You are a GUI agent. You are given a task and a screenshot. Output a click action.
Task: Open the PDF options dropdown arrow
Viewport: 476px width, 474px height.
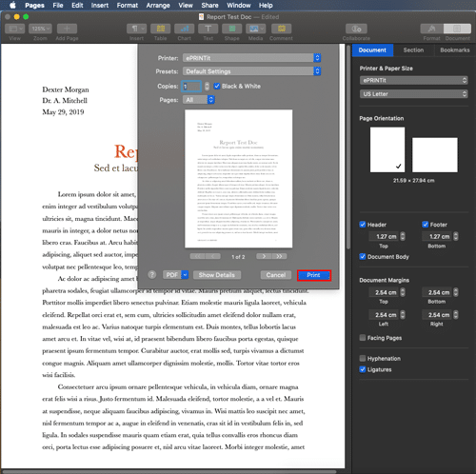(185, 275)
